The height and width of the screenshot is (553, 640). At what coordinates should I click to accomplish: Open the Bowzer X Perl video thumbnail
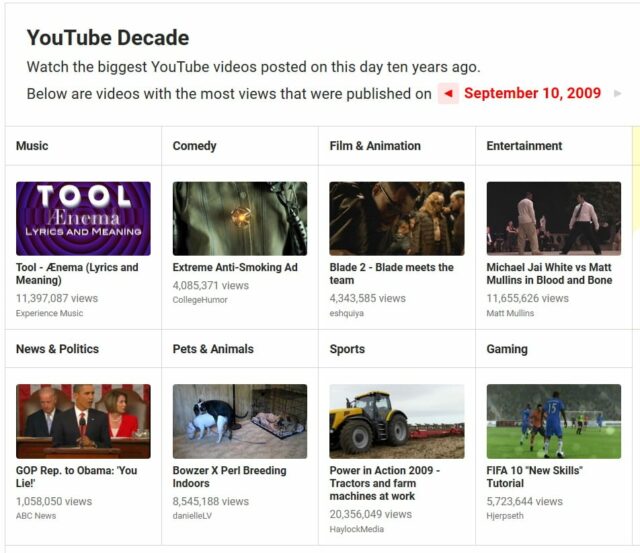click(240, 421)
